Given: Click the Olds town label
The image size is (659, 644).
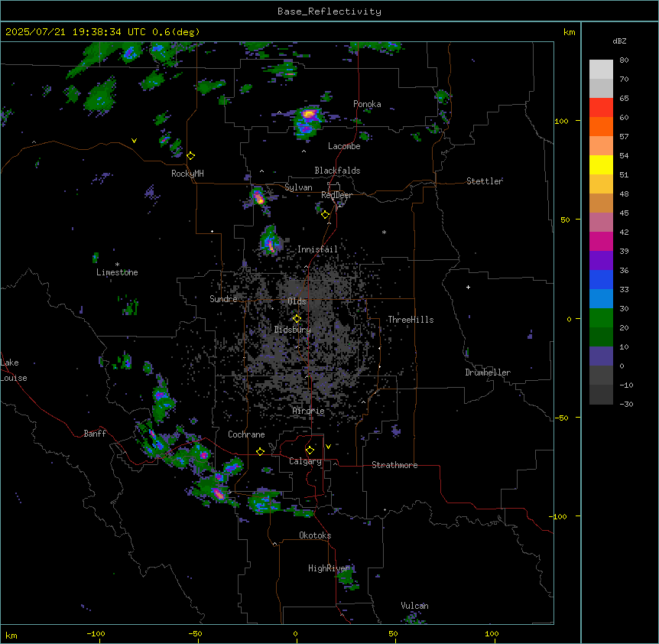Looking at the screenshot, I should [x=297, y=301].
